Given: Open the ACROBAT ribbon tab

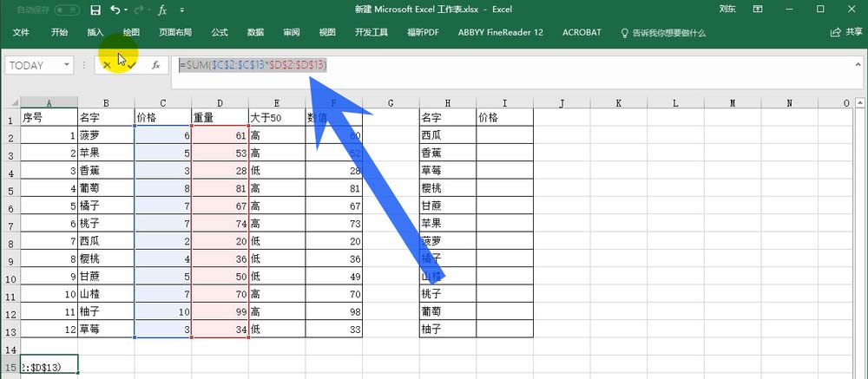Looking at the screenshot, I should (x=582, y=33).
